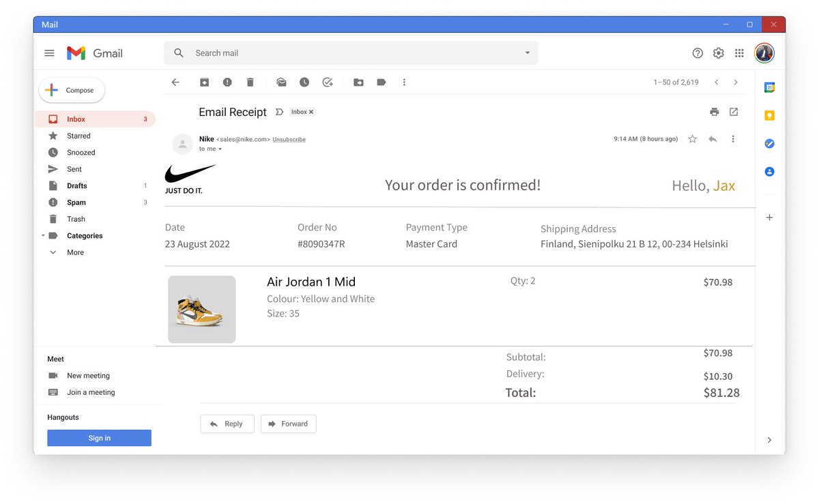Open Google Calendar side panel icon
This screenshot has height=504, width=819.
tap(769, 87)
